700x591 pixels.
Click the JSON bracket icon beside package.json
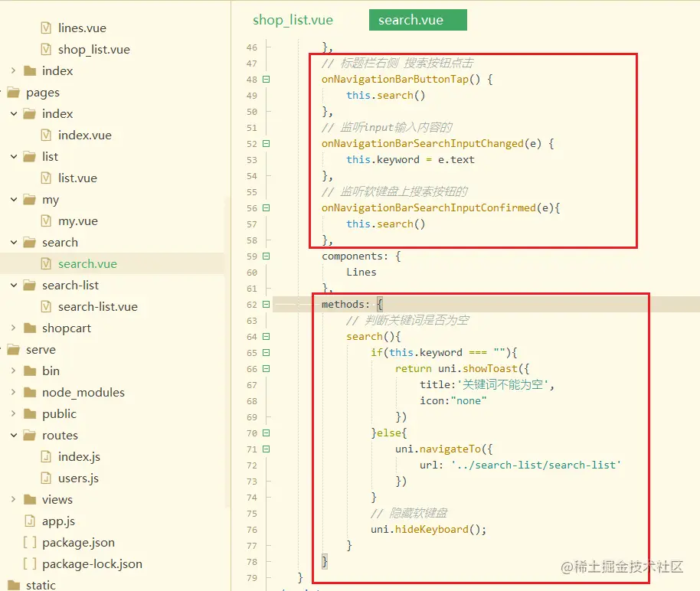pyautogui.click(x=30, y=542)
